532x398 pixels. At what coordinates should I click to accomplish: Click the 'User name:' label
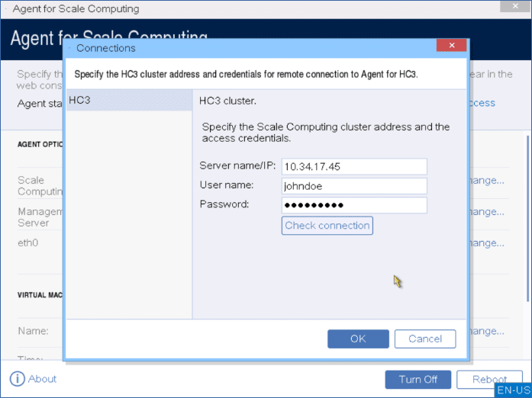pyautogui.click(x=227, y=185)
